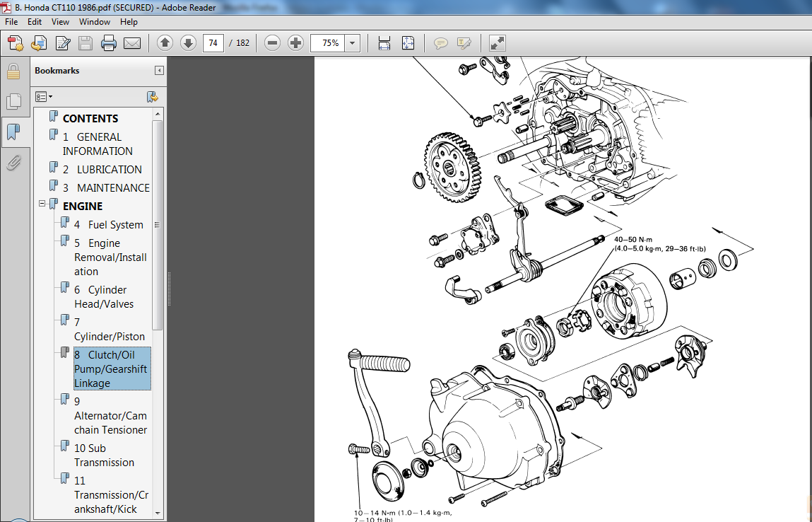Select the ENGINE bookmark

(83, 206)
